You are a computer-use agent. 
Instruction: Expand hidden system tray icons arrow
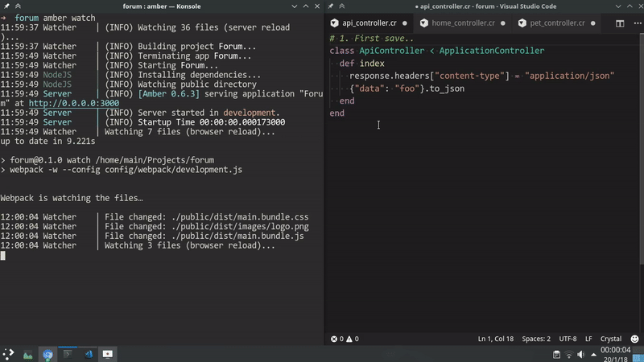[x=593, y=355]
